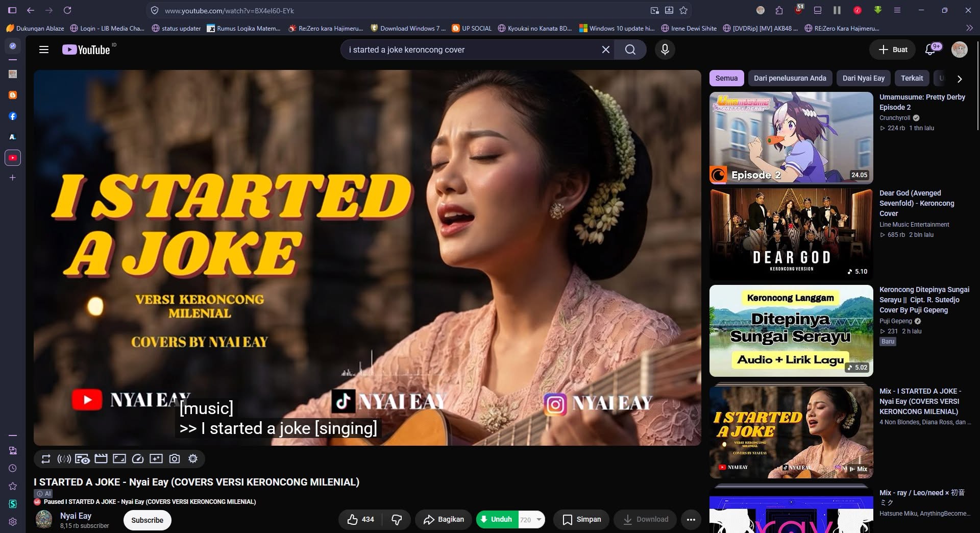The image size is (980, 533).
Task: Open the red music extension icon
Action: pos(857,10)
